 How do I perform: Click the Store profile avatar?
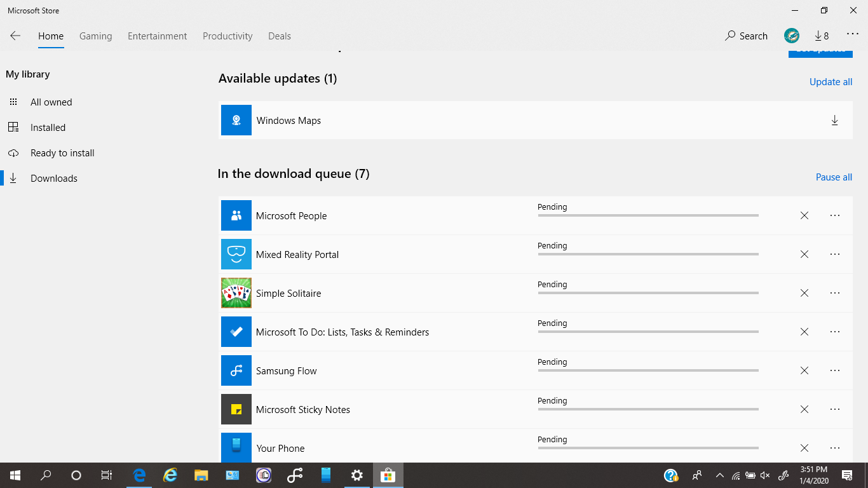click(791, 36)
